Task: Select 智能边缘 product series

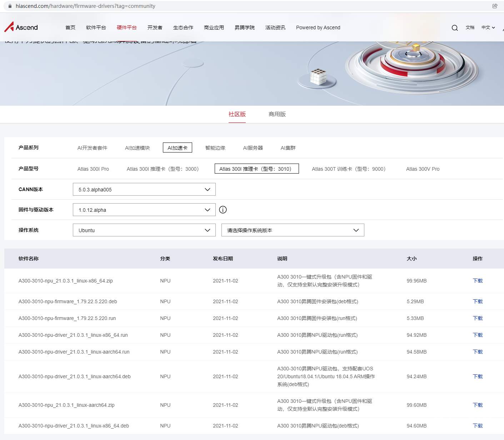Action: coord(215,148)
